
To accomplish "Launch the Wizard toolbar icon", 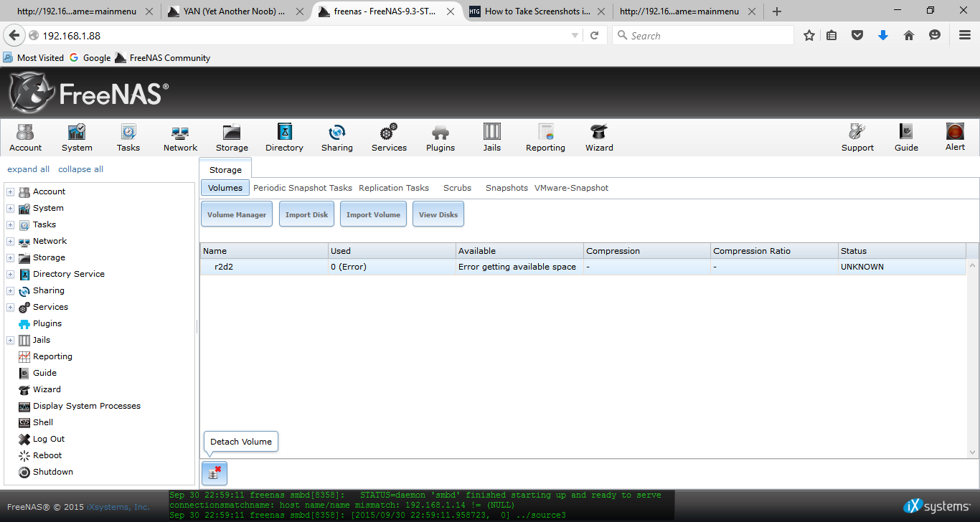I will pos(599,137).
